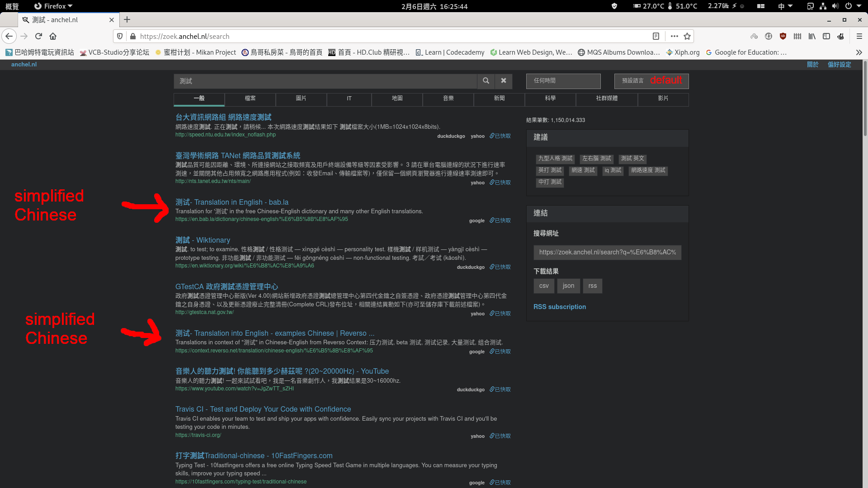Open the Firefox hamburger menu
Screen dimensions: 868x488
click(859, 36)
